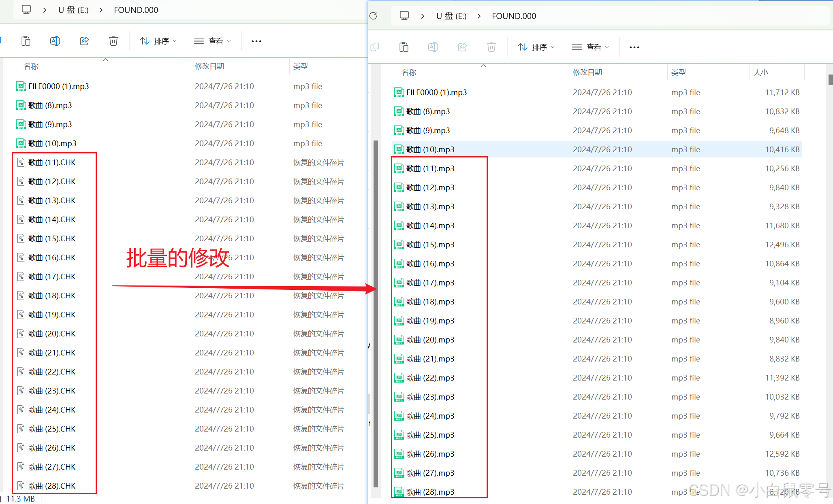
Task: Click U 盘 (E:) breadcrumb in the left window
Action: coord(73,10)
